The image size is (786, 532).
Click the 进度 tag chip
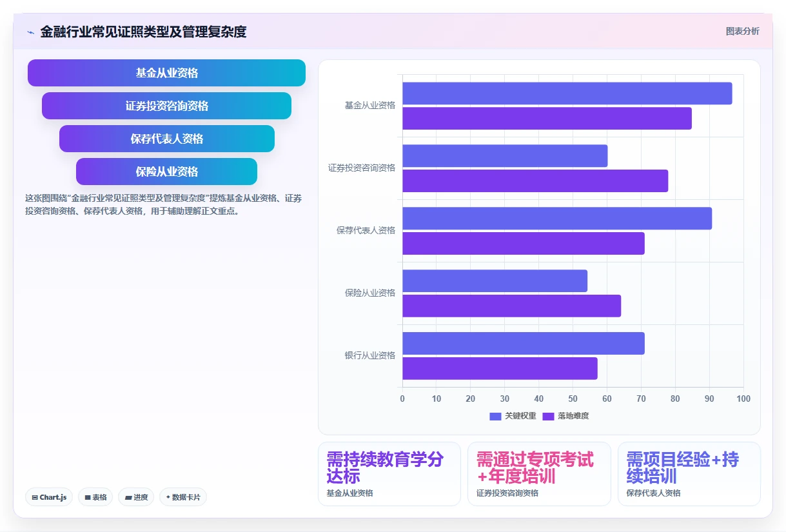(136, 497)
